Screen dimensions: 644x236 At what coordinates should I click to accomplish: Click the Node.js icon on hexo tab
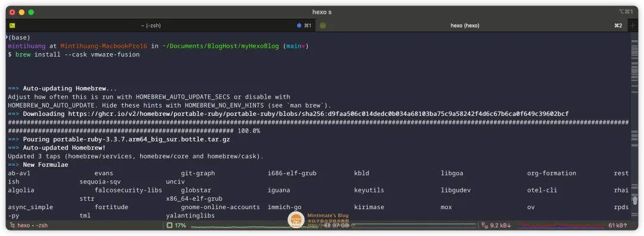[x=323, y=26]
